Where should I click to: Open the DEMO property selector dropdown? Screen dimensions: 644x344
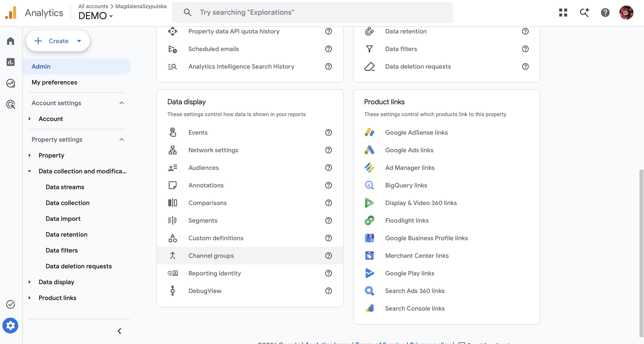click(96, 16)
